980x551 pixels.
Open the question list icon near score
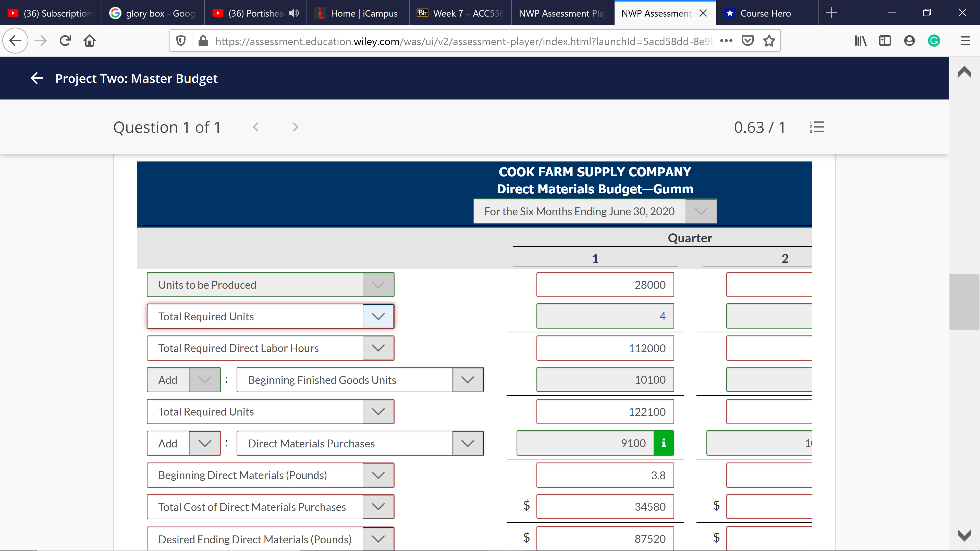click(817, 127)
